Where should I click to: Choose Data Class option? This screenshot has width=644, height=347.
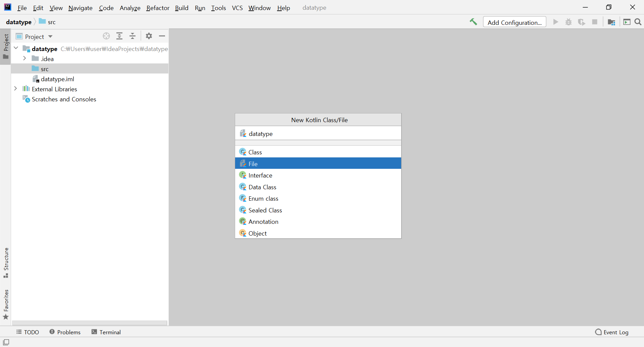pyautogui.click(x=318, y=187)
